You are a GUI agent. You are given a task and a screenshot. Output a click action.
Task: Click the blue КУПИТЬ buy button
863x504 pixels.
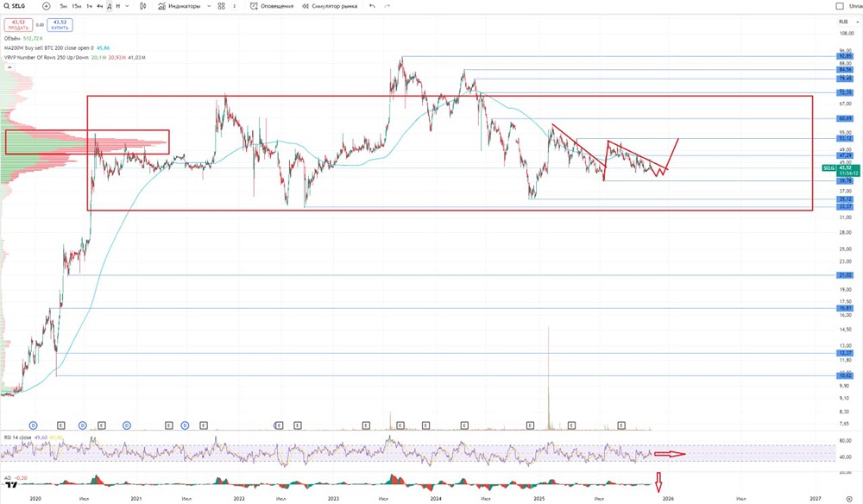pos(60,25)
